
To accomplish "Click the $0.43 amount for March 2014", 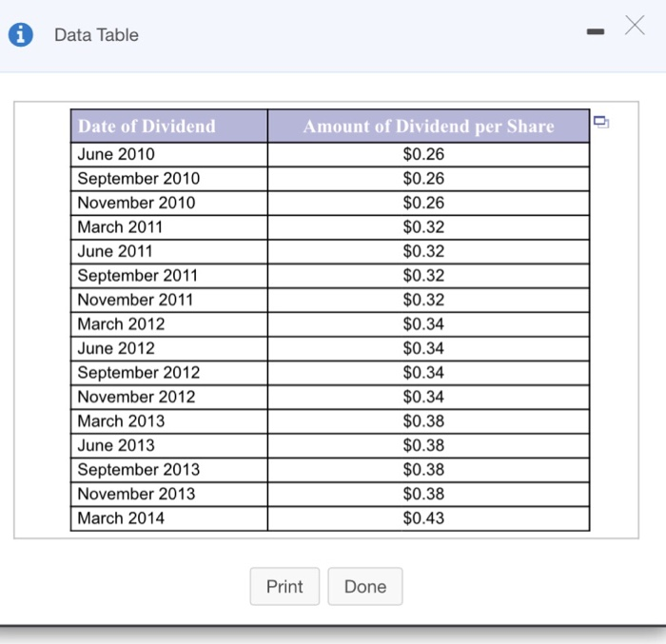I will coord(428,518).
